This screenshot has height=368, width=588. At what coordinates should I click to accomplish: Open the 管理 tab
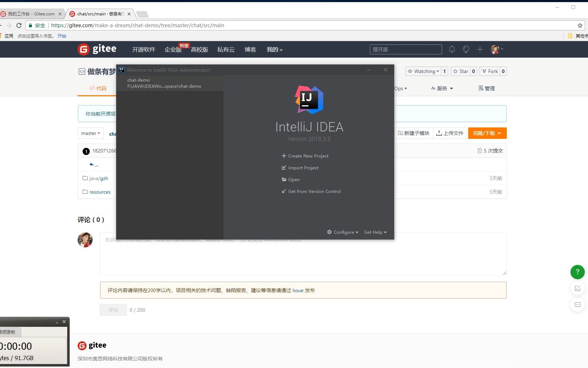click(x=487, y=88)
